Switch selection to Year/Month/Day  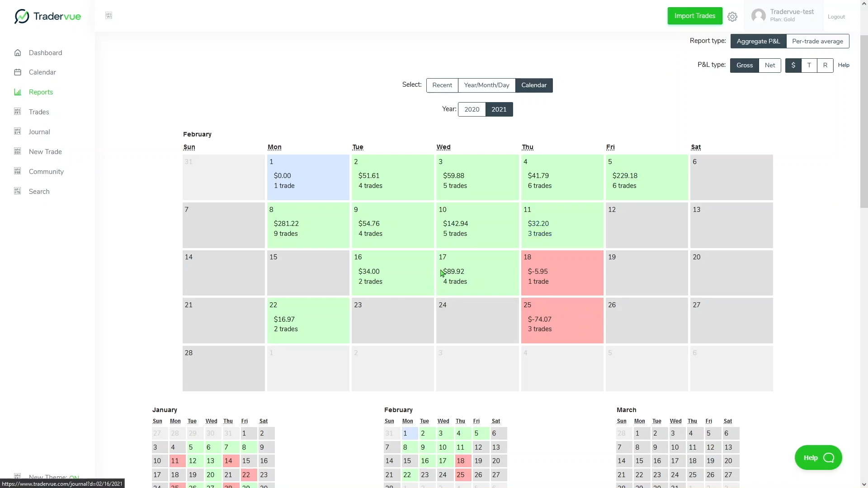486,85
